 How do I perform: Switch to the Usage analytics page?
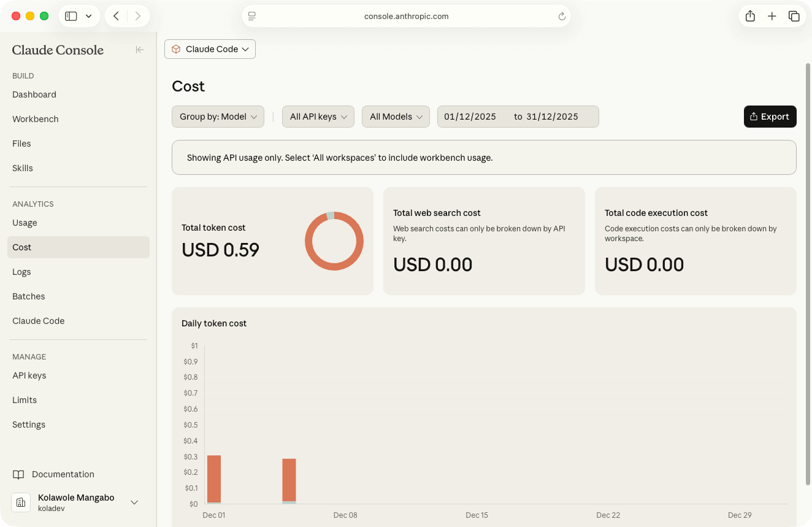(x=25, y=223)
